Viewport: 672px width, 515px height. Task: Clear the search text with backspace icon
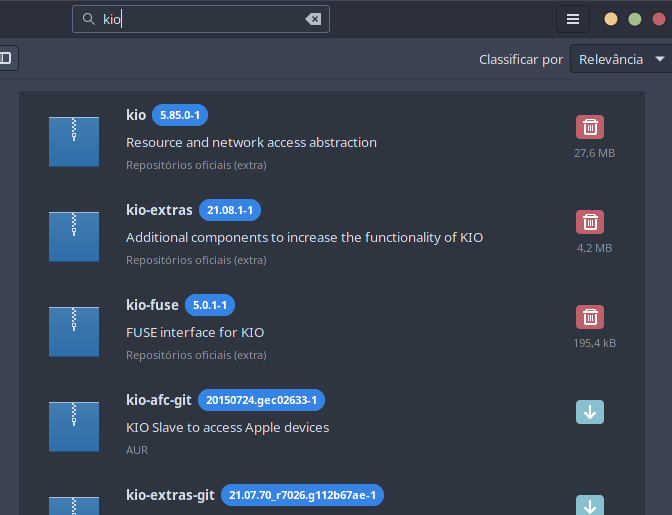tap(313, 19)
